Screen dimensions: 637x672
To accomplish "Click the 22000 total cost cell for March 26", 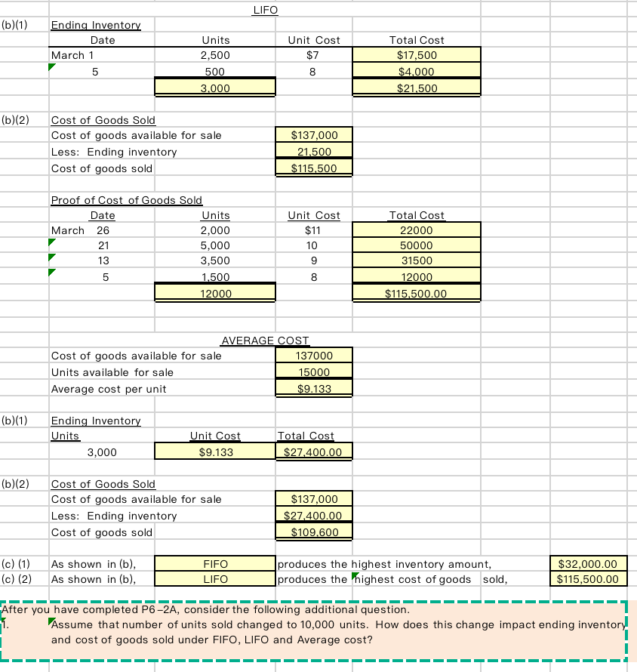I will [417, 230].
